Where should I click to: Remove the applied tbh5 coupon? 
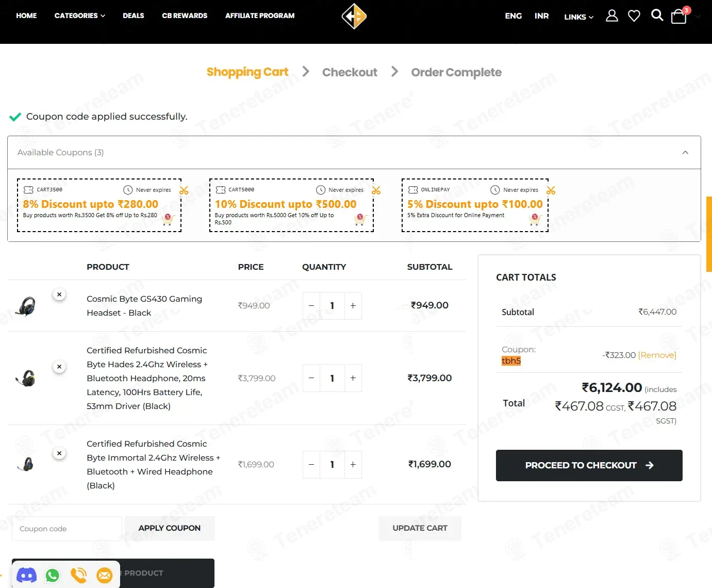pos(657,355)
